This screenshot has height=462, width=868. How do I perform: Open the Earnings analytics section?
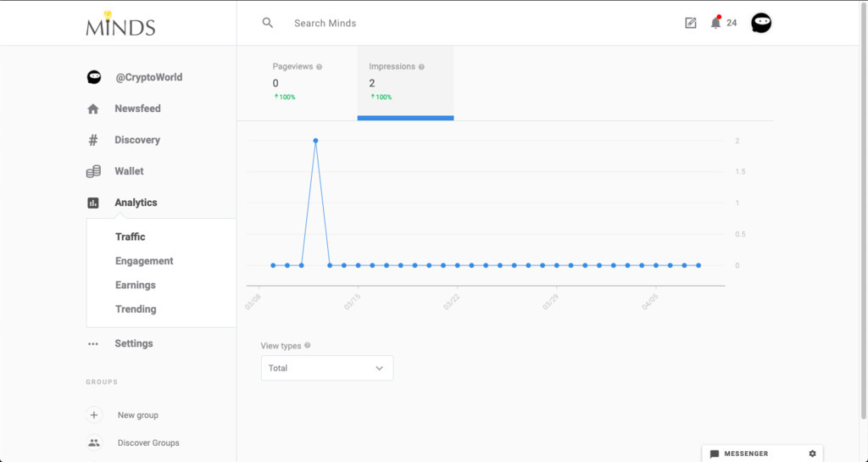click(136, 285)
